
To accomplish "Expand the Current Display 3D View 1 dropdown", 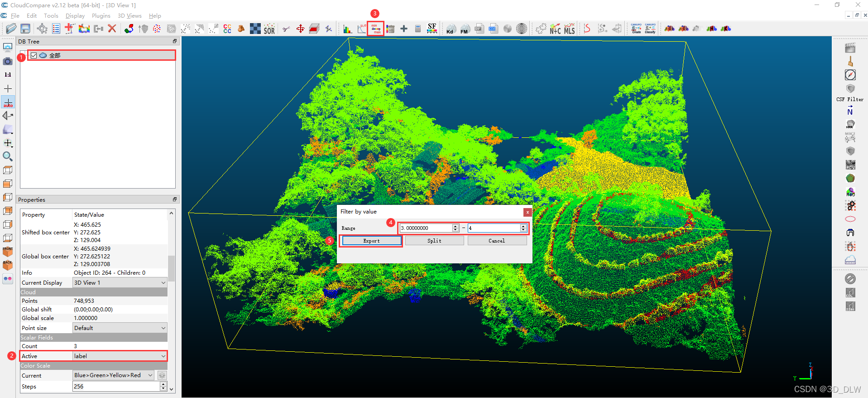I will point(120,283).
